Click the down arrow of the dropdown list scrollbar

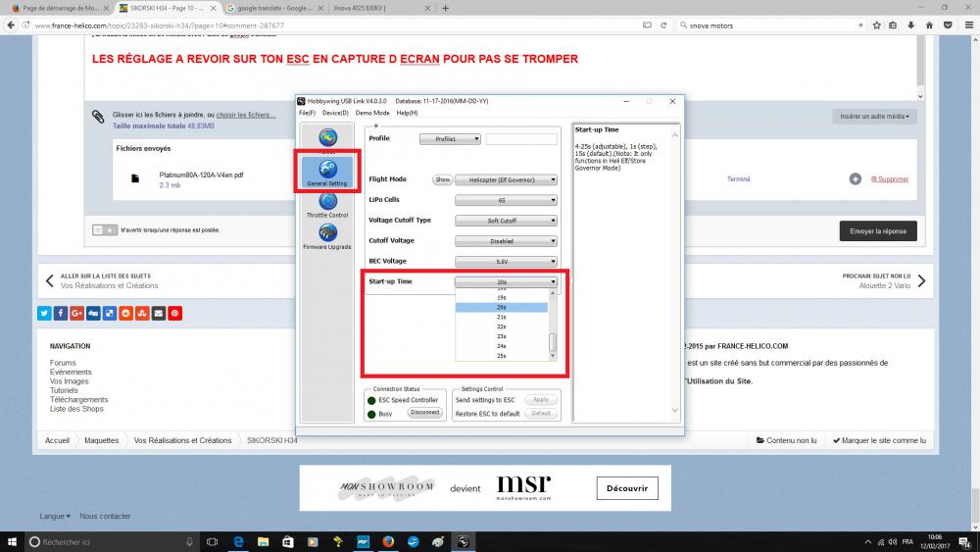coord(553,356)
